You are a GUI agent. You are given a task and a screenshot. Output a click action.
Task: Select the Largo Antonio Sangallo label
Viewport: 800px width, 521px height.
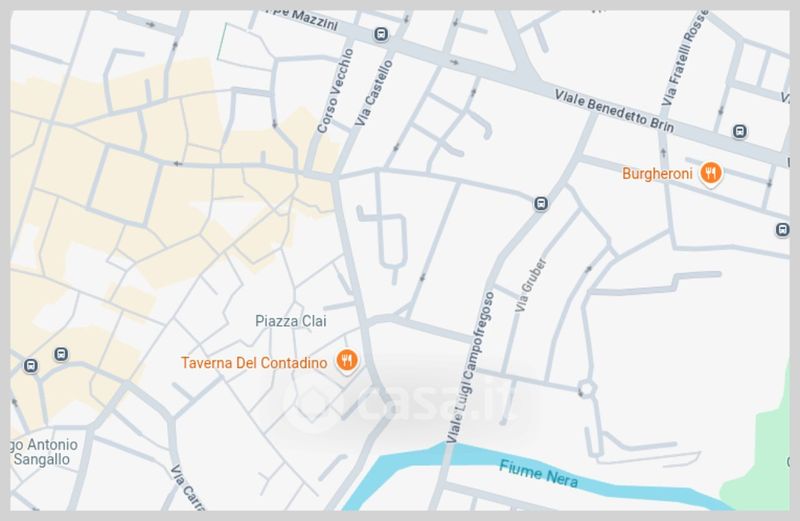pyautogui.click(x=44, y=452)
